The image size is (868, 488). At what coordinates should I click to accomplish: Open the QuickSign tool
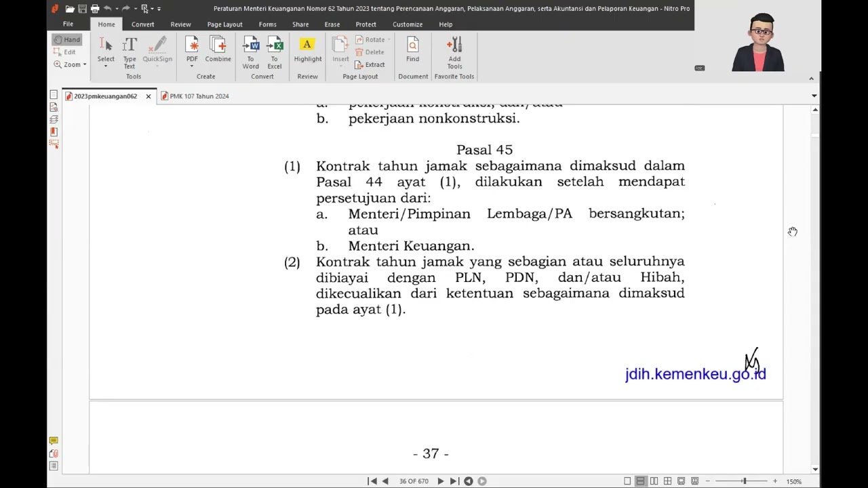tap(157, 52)
